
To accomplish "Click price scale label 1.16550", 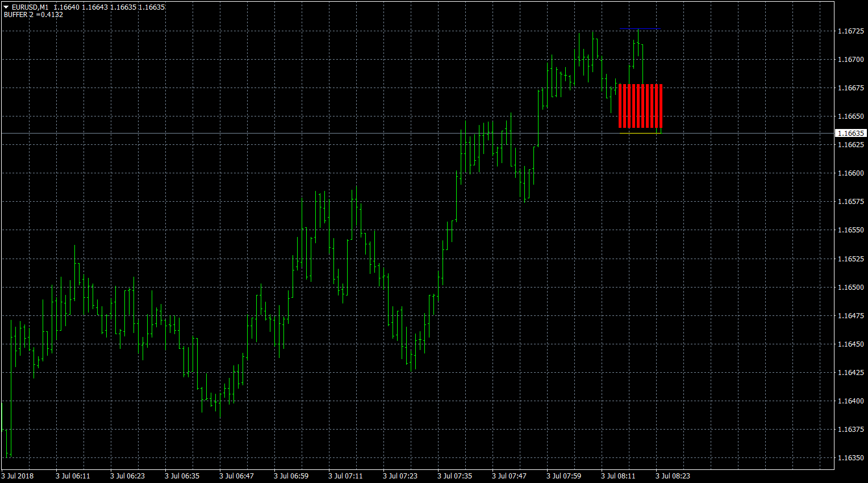I will [x=851, y=230].
